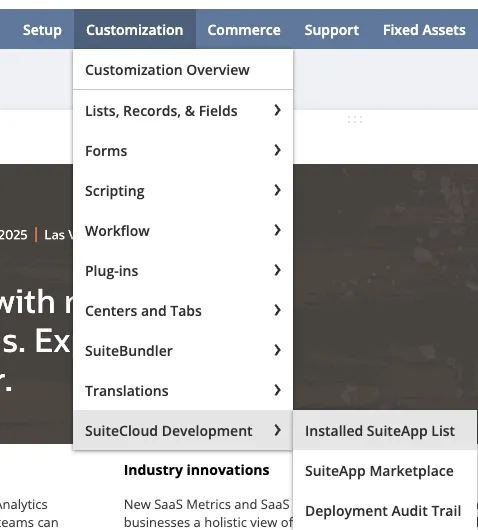Open Centers and Tabs submenu

click(183, 311)
